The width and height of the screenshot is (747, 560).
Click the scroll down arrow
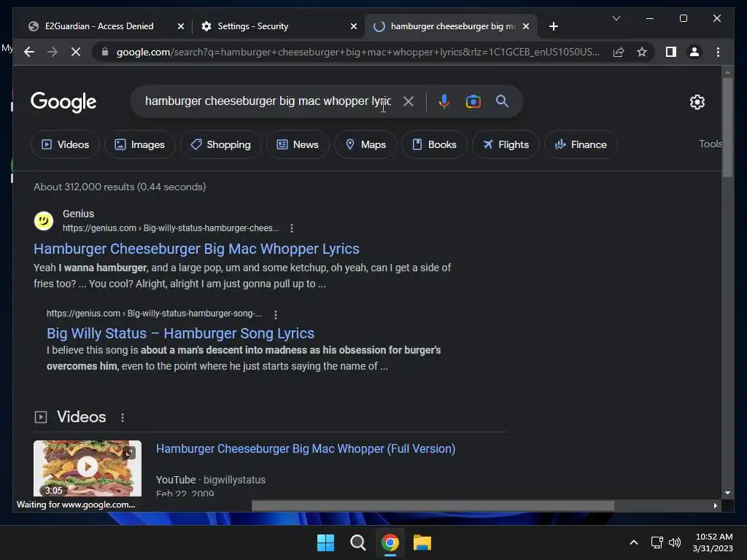coord(727,493)
